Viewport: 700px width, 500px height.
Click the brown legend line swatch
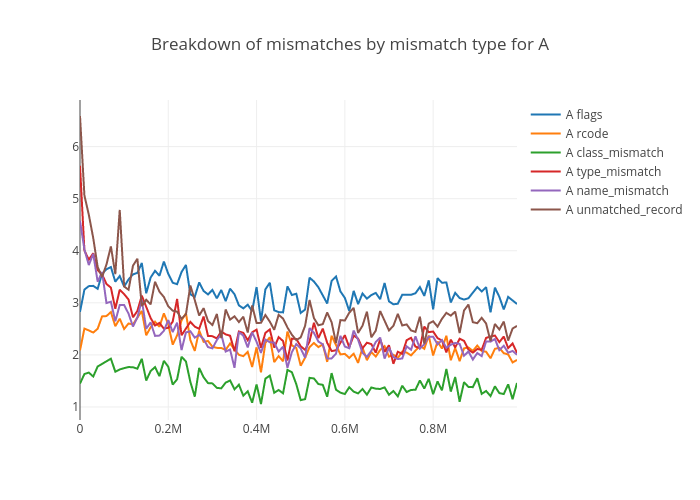coord(545,210)
